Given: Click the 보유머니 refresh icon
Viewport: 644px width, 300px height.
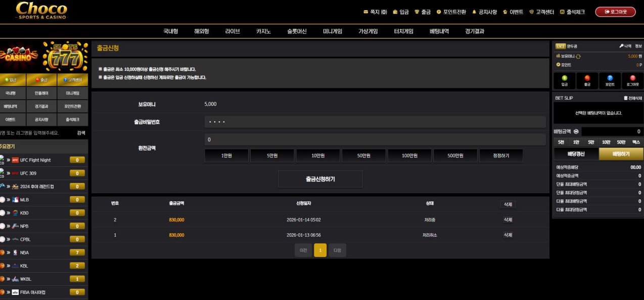Looking at the screenshot, I should click(578, 56).
